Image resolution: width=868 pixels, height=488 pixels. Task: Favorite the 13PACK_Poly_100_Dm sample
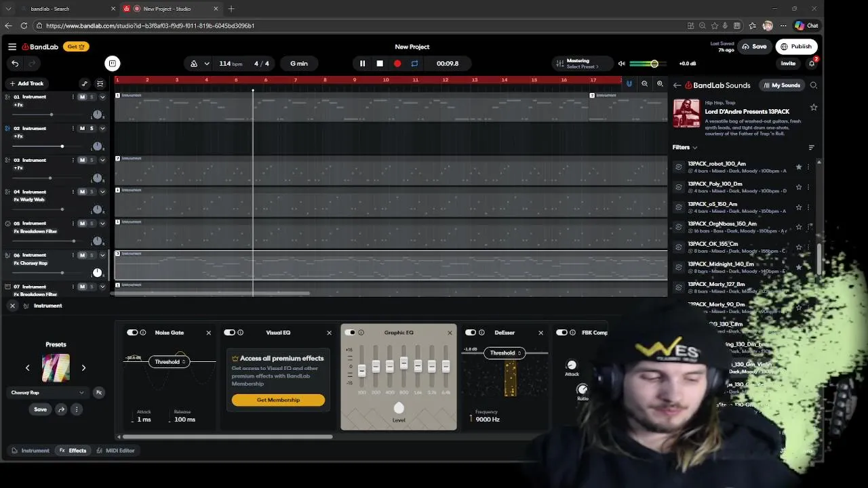[799, 187]
